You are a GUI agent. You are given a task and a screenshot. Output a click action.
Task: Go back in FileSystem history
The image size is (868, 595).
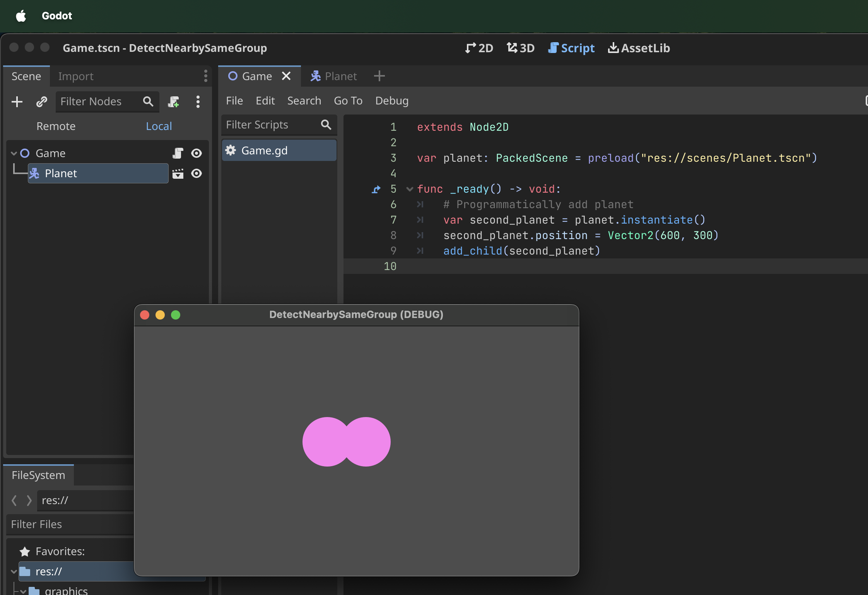click(14, 500)
